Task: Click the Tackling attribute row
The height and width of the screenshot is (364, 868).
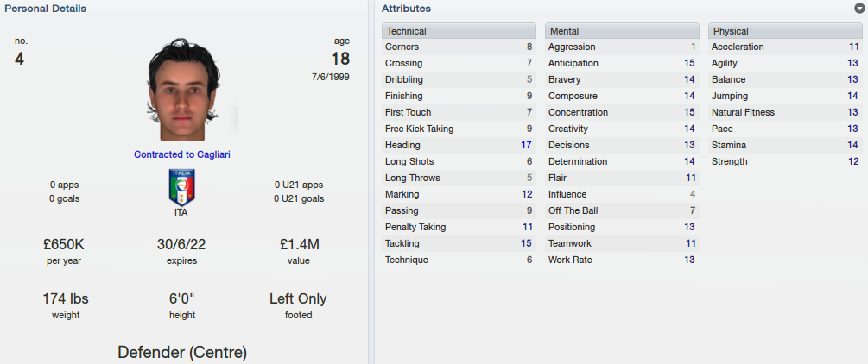Action: (459, 243)
